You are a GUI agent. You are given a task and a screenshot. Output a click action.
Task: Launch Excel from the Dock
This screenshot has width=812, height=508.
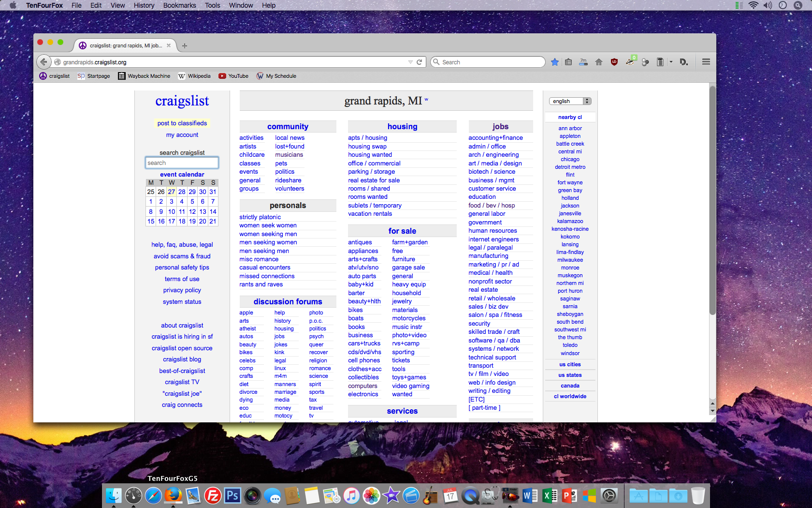(550, 496)
